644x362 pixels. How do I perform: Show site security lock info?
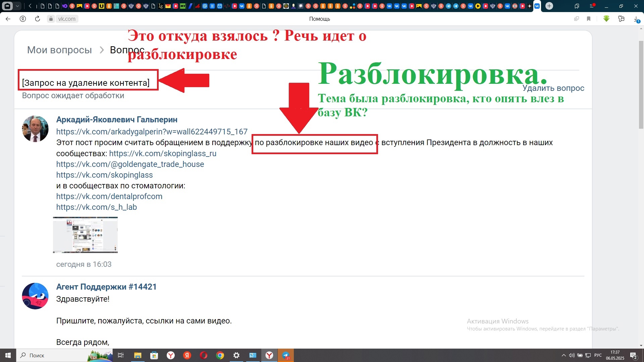(x=51, y=19)
